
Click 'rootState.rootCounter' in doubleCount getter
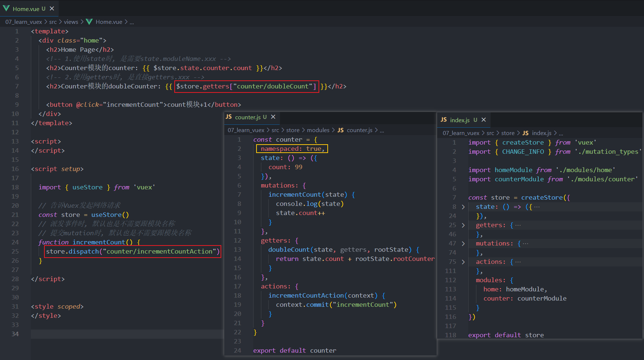pos(395,259)
